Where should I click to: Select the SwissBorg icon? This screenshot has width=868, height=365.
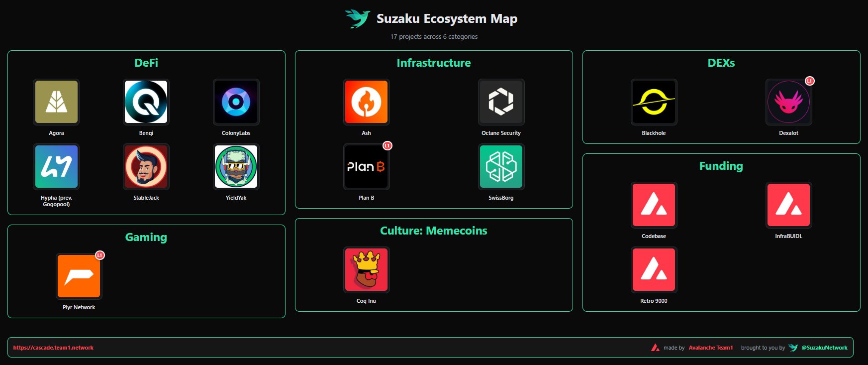tap(501, 167)
